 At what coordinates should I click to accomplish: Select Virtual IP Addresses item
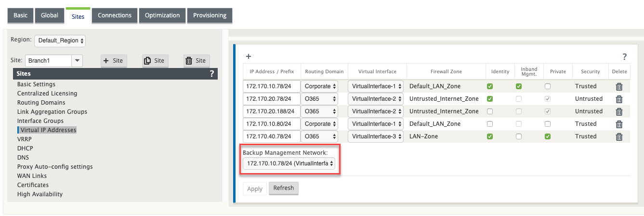[x=48, y=130]
